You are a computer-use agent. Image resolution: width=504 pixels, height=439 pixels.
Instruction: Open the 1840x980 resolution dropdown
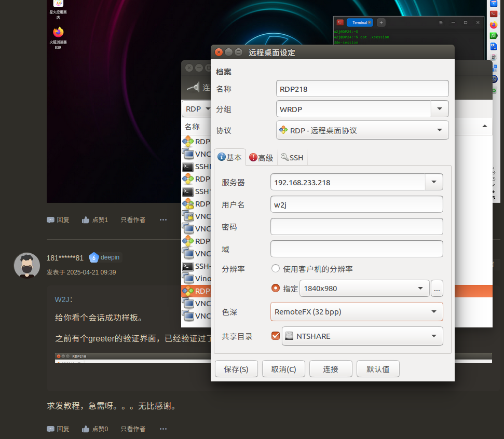[364, 289]
